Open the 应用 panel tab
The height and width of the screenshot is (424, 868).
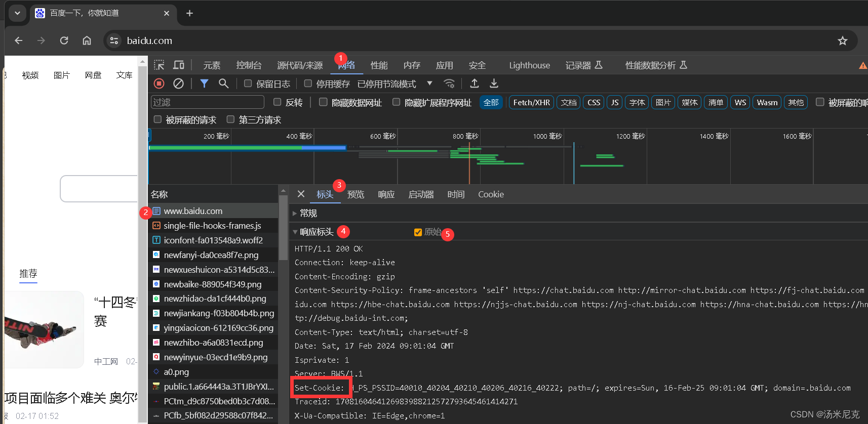tap(444, 65)
